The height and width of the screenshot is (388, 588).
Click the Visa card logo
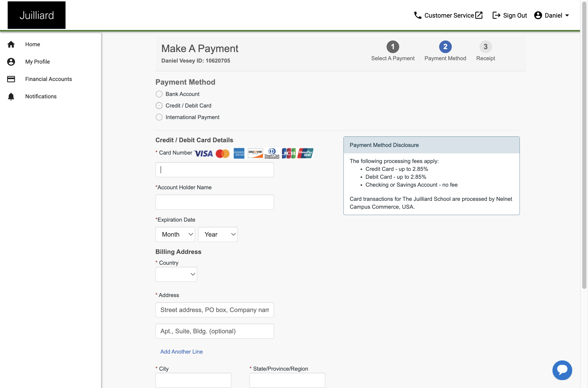(x=203, y=154)
